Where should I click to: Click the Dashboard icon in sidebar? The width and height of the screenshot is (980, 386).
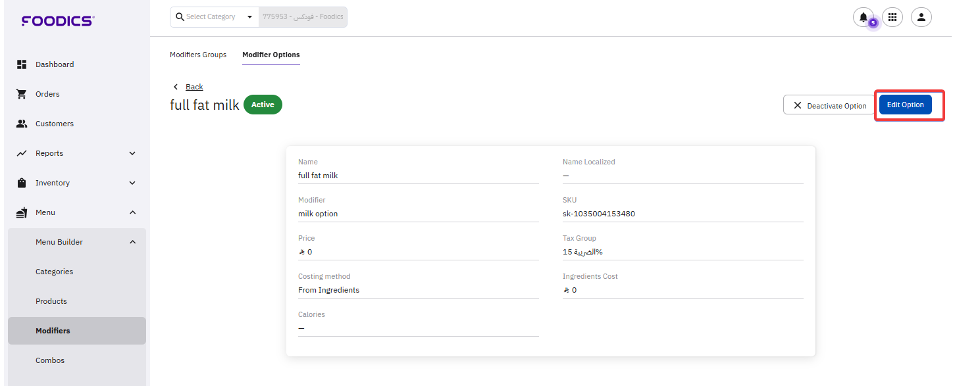coord(22,64)
